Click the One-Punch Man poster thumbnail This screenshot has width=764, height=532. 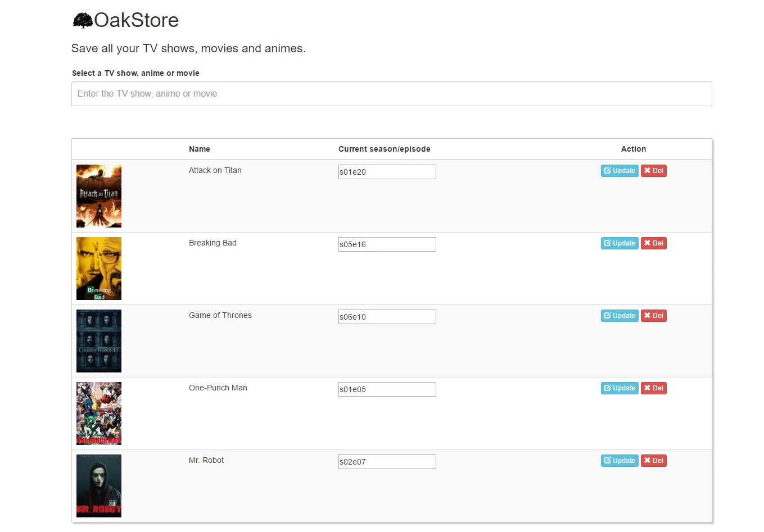tap(99, 413)
